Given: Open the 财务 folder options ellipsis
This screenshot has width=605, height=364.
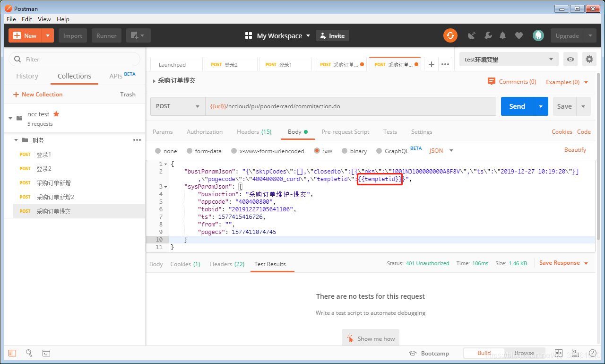Looking at the screenshot, I should tap(137, 140).
